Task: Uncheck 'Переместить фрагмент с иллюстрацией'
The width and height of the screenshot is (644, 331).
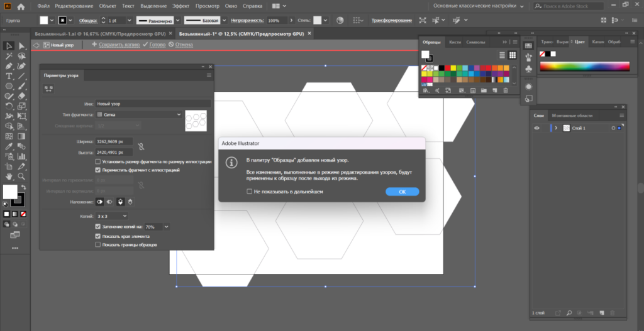Action: pos(97,170)
